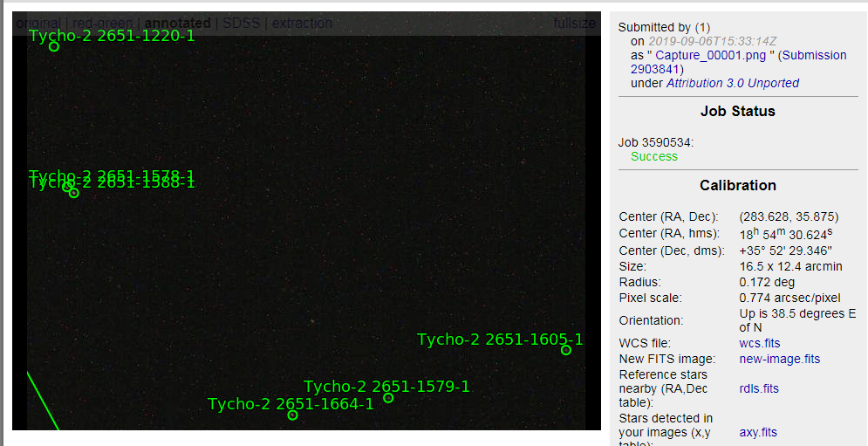
Task: Click the Up is 38.5 degrees E of N orientation value
Action: click(797, 321)
